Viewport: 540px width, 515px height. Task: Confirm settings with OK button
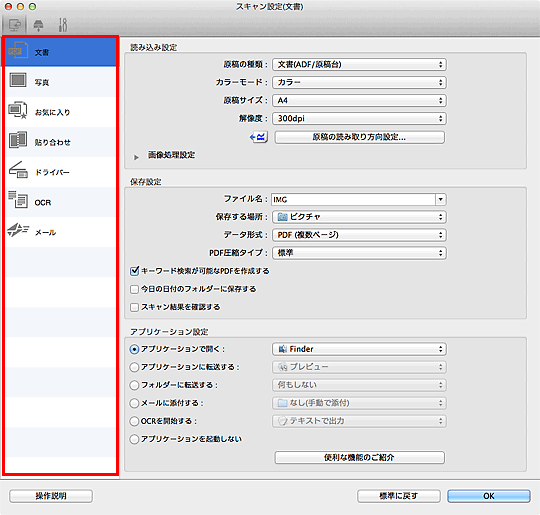489,496
